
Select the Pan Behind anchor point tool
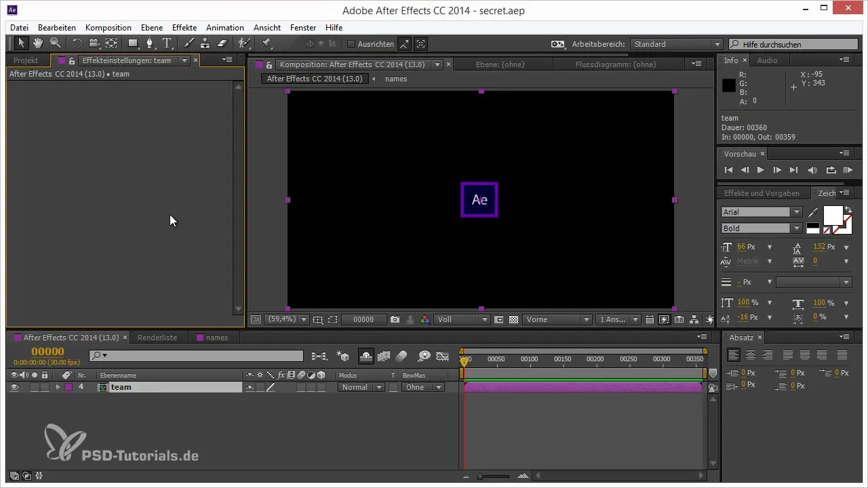pyautogui.click(x=111, y=43)
